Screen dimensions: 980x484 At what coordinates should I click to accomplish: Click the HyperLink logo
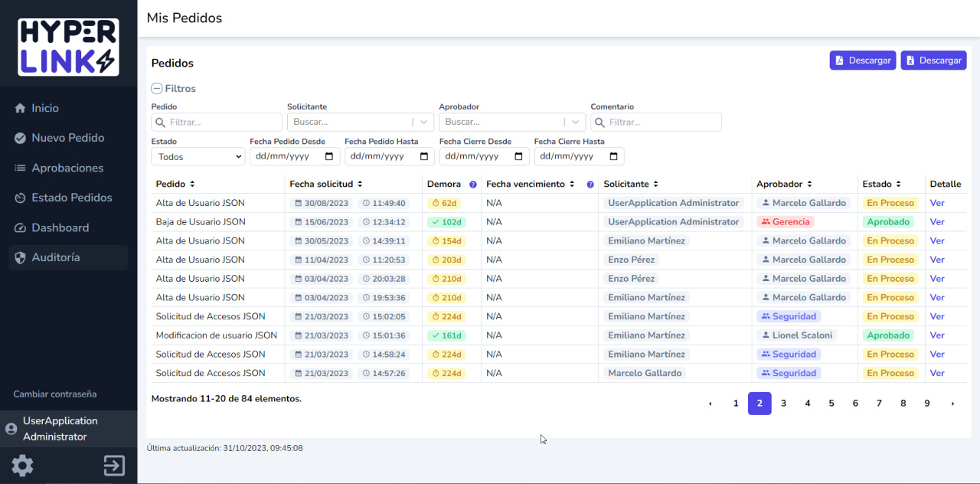[68, 47]
